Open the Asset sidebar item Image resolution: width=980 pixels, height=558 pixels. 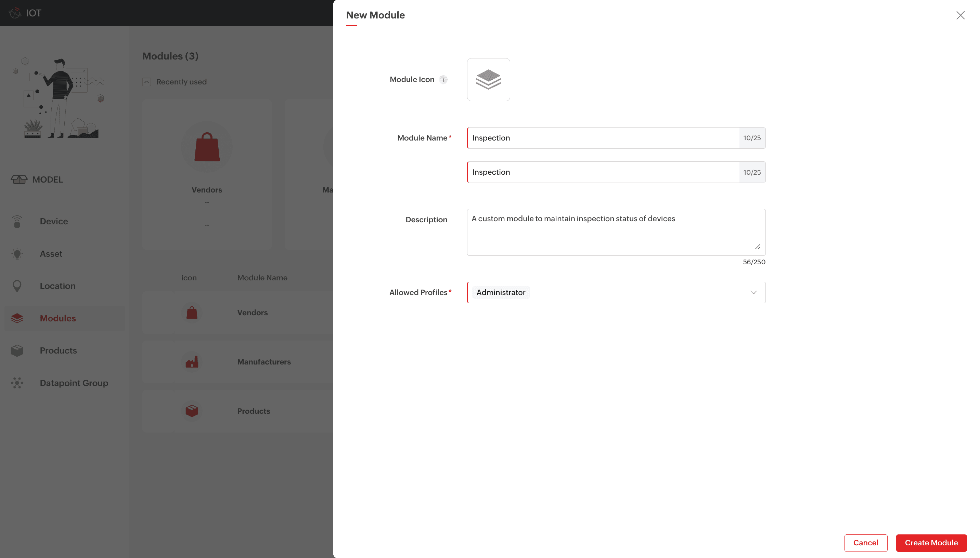[51, 254]
